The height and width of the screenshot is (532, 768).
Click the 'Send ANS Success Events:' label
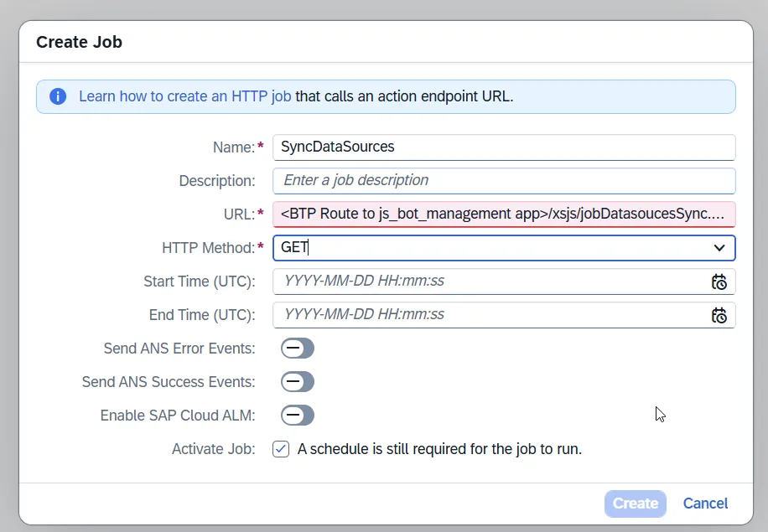pos(169,382)
